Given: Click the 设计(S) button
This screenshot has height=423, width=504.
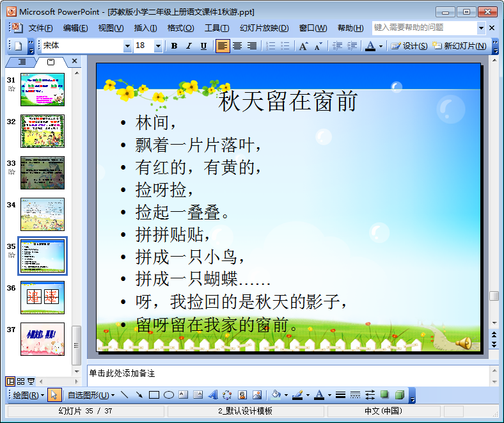Looking at the screenshot, I should (x=409, y=46).
